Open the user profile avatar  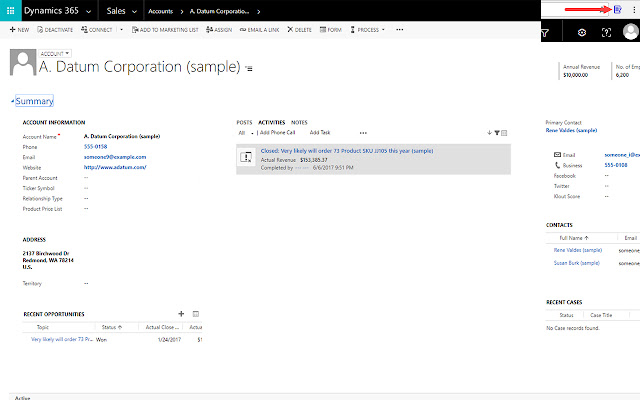(631, 32)
